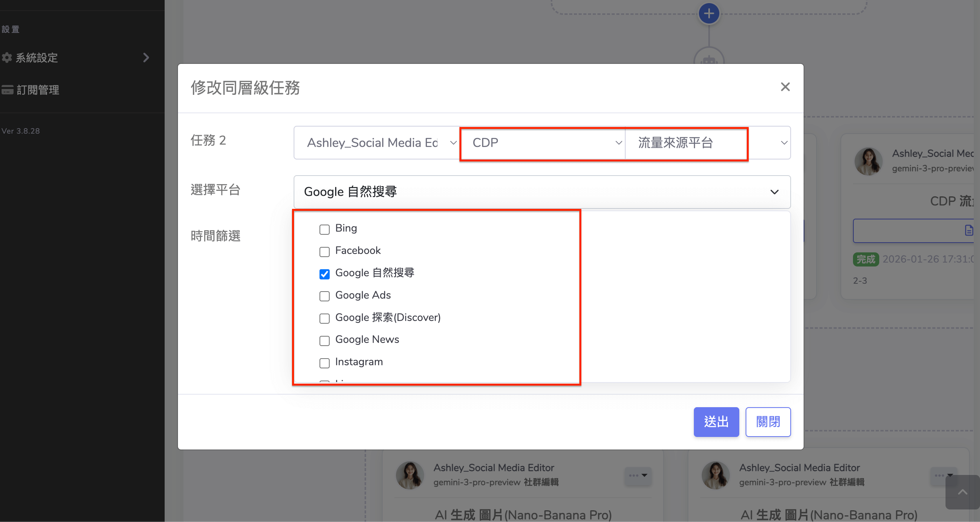Click the subscription management card icon
The height and width of the screenshot is (522, 980).
pos(7,90)
